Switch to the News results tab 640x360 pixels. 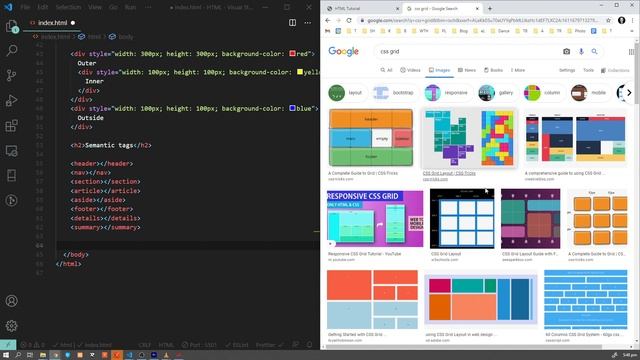(x=467, y=70)
